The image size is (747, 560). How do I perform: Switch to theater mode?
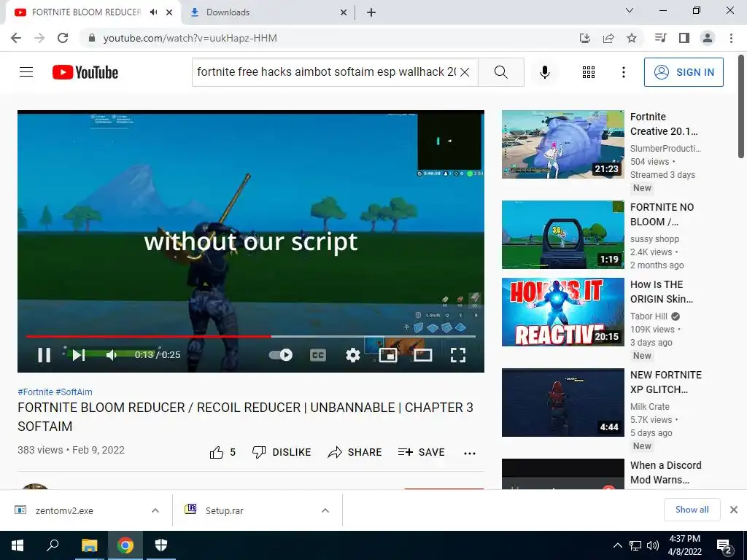[x=423, y=355]
